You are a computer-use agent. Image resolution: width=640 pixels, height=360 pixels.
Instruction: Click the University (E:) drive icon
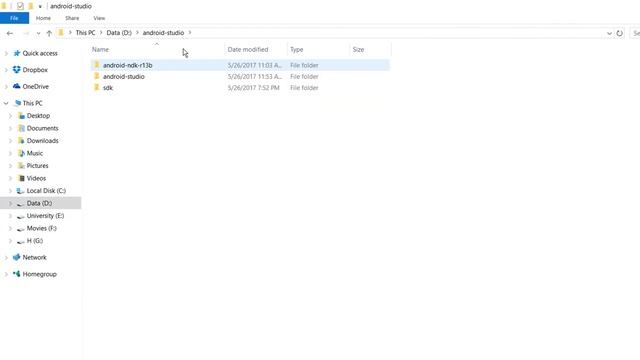coord(20,216)
